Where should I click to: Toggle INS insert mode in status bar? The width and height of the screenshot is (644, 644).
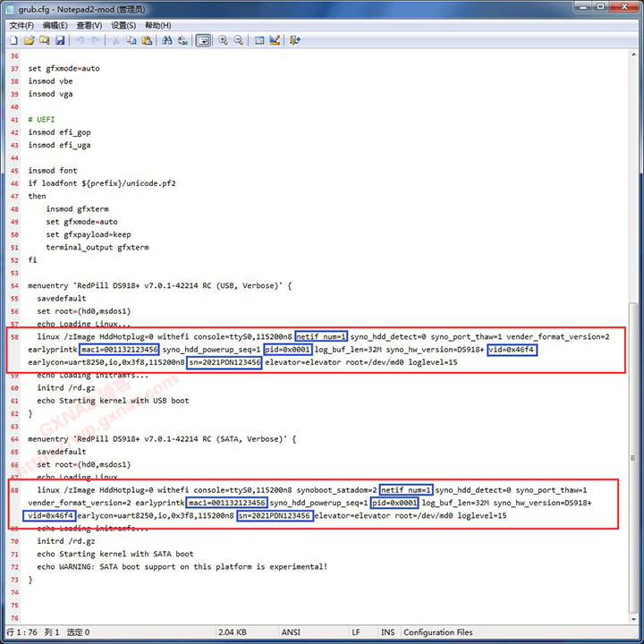point(387,632)
